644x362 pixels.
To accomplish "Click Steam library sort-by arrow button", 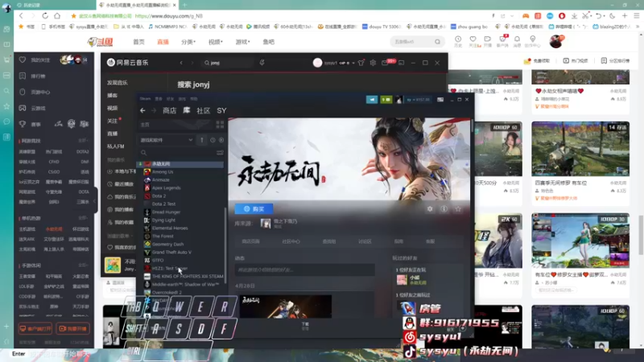I will (202, 140).
